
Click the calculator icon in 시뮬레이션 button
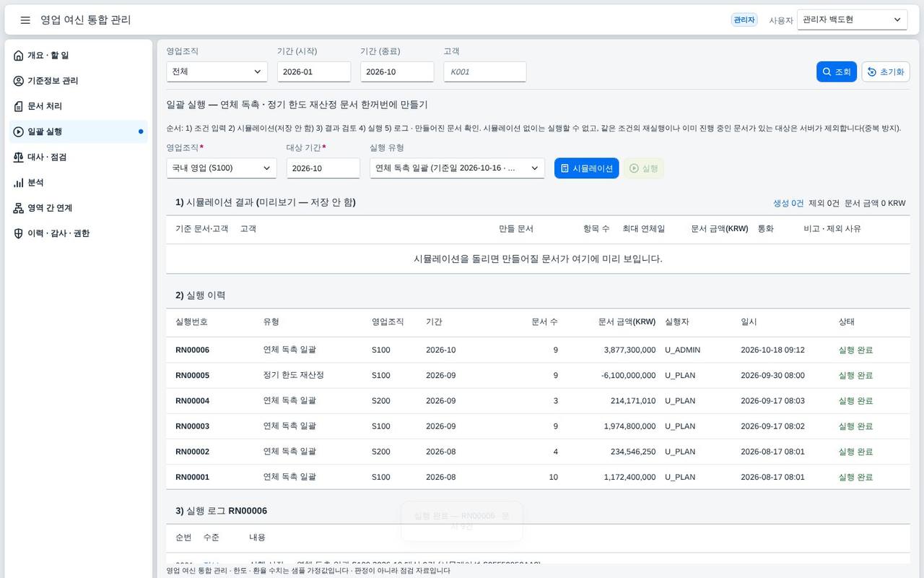(x=565, y=168)
